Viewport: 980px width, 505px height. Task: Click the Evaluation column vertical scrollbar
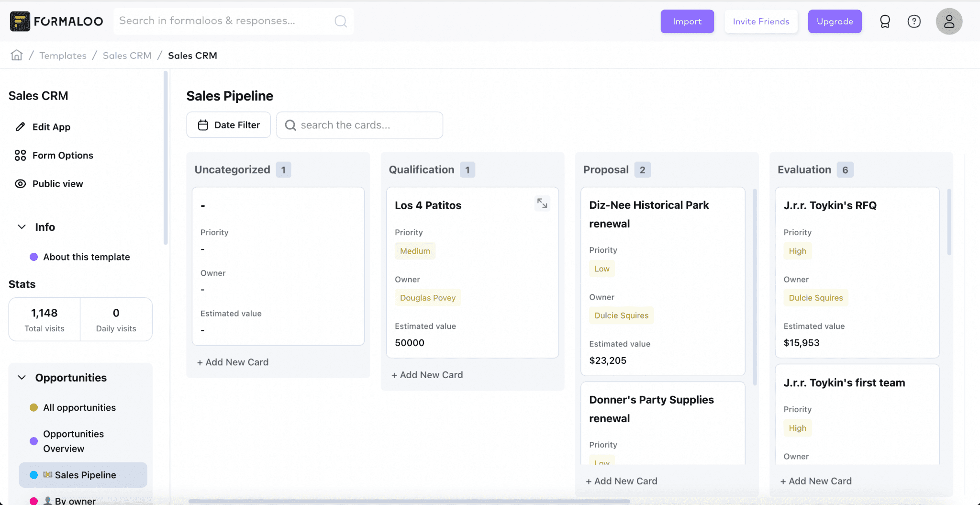click(949, 222)
